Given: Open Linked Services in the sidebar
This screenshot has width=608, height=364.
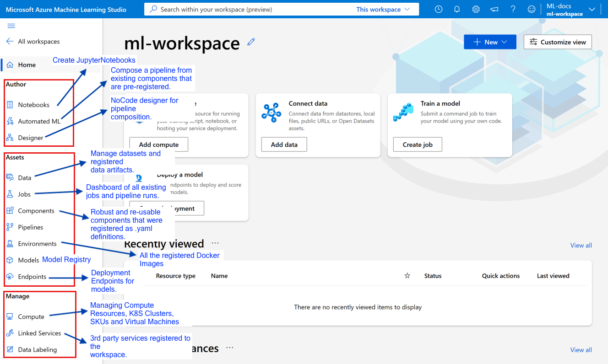Looking at the screenshot, I should pos(39,333).
